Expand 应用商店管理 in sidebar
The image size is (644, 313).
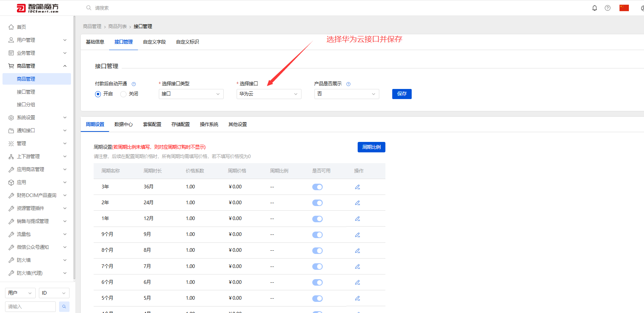click(x=37, y=169)
